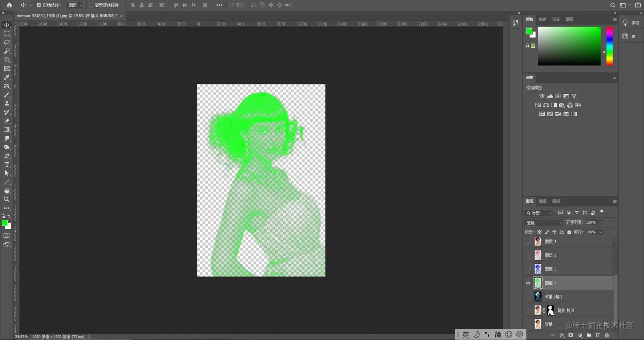Click the 不透明度 opacity value field
Screen dimensions: 644x340
(591, 222)
